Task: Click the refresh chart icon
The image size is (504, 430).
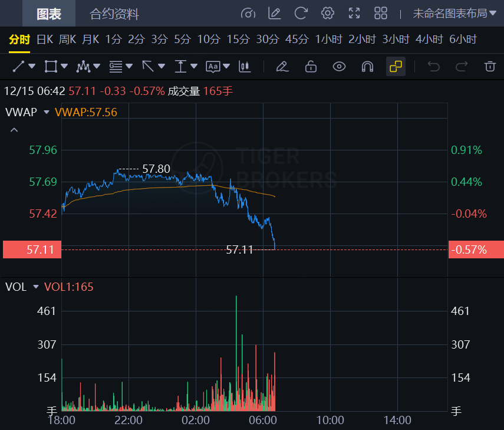Action: 301,14
